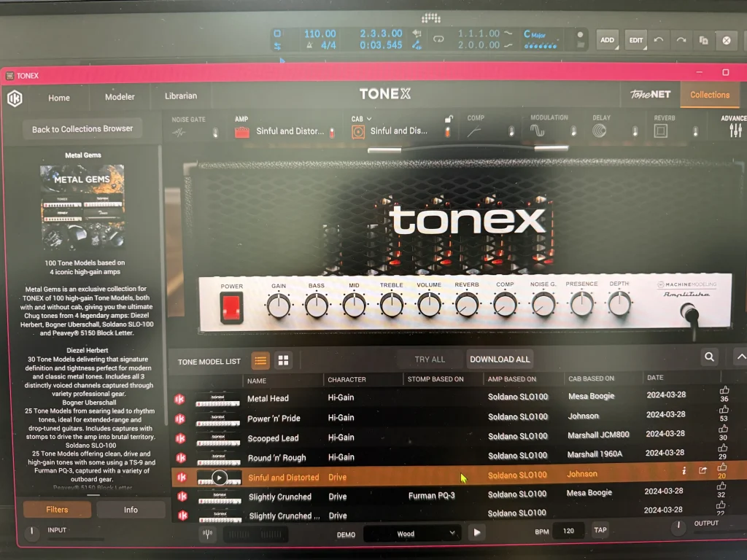The image size is (747, 560).
Task: Open search with the magnifier icon
Action: point(708,357)
